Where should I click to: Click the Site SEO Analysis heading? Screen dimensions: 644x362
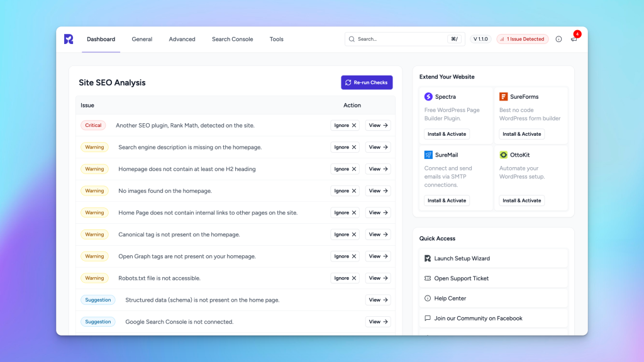112,82
